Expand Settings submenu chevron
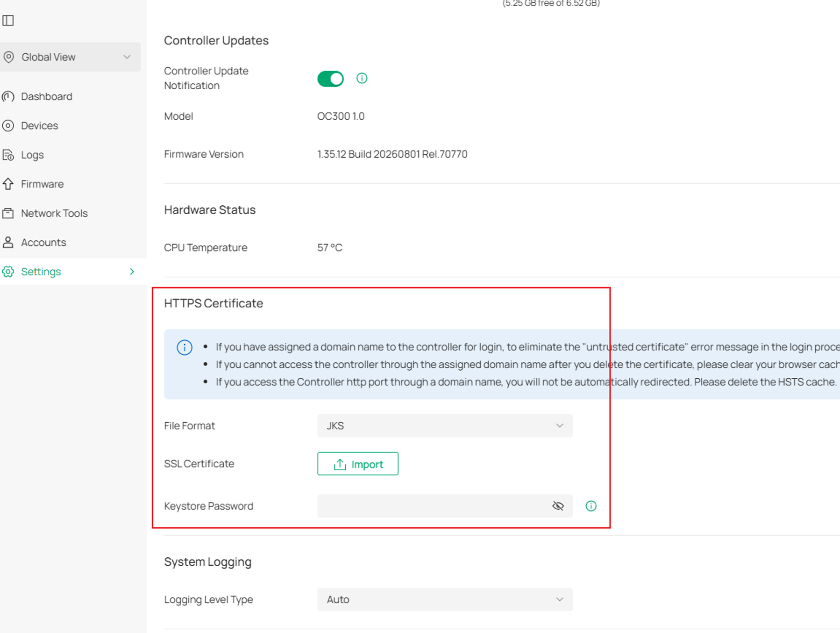Screen dimensions: 840x633 pos(132,272)
